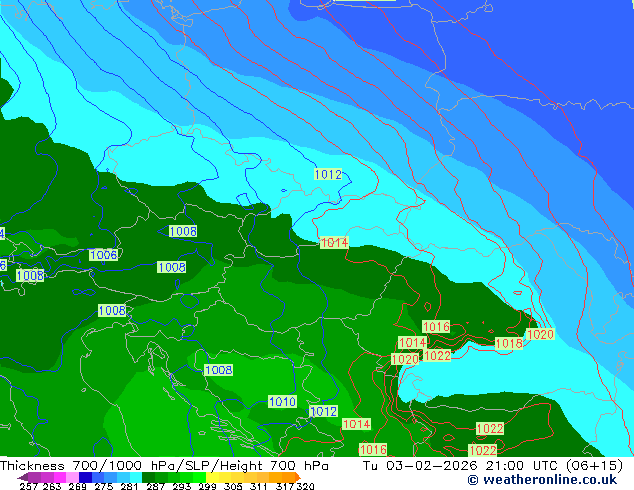The height and width of the screenshot is (490, 634).
Task: Select the orange arrow tip ending the legend
Action: [x=298, y=477]
